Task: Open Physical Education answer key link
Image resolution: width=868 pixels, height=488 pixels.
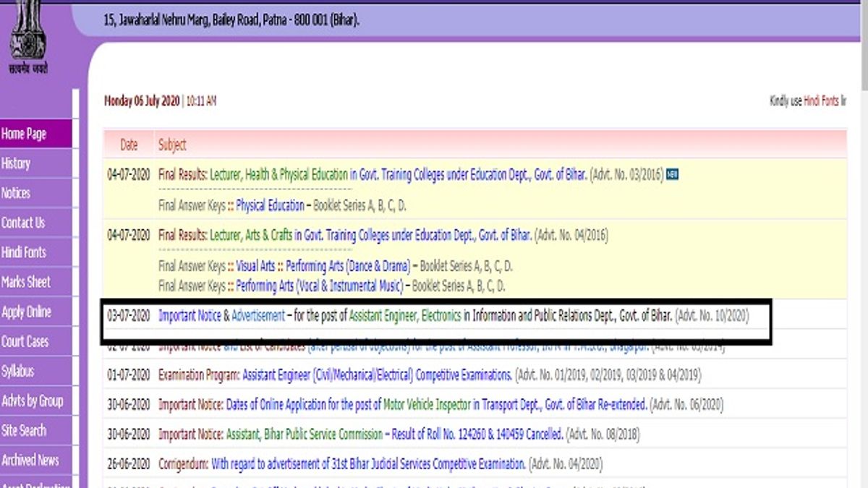Action: 270,205
